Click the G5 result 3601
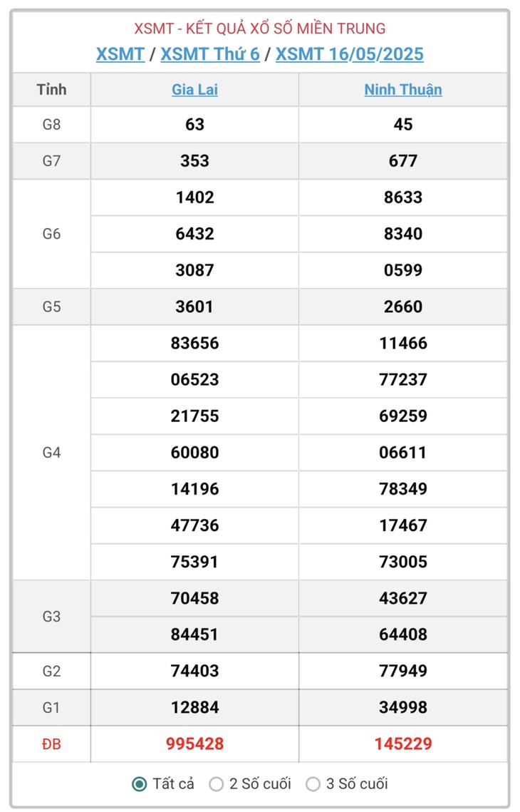The image size is (520, 812). [x=194, y=307]
